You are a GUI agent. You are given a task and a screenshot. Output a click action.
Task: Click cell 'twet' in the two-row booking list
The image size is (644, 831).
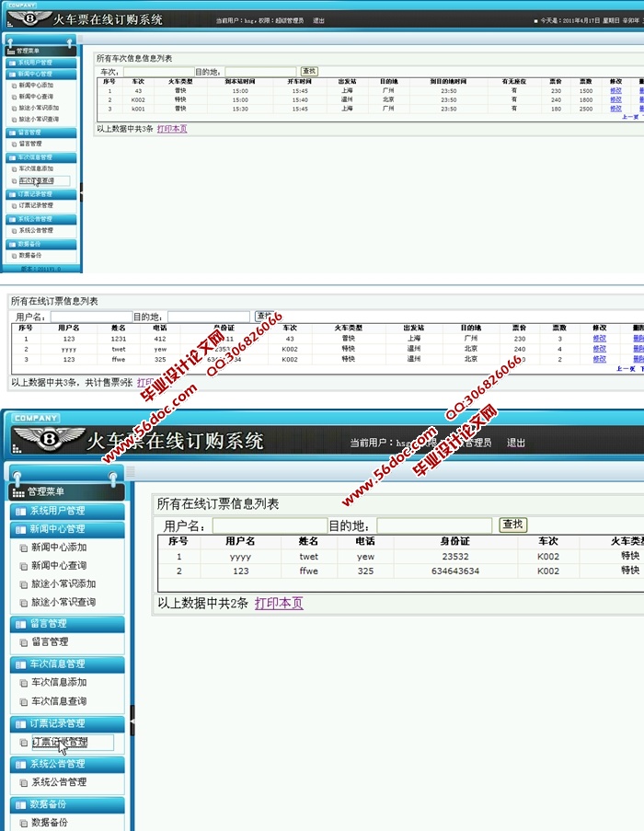pyautogui.click(x=309, y=557)
